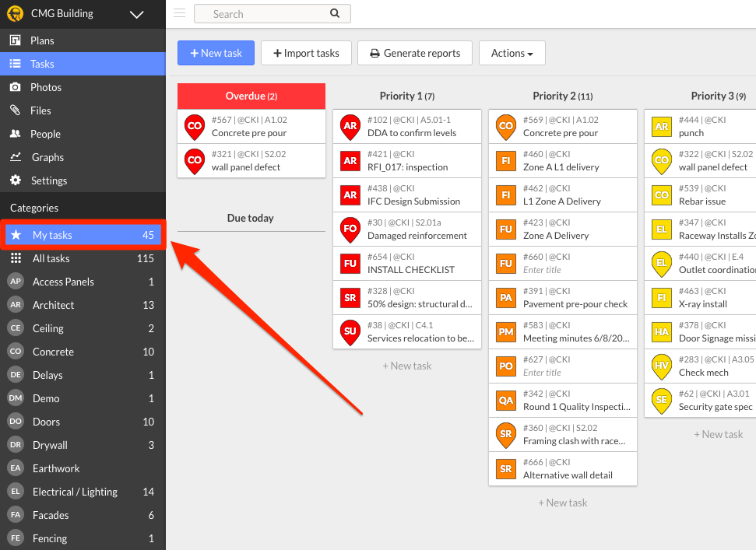Select the All tasks category
The width and height of the screenshot is (756, 550).
point(83,258)
